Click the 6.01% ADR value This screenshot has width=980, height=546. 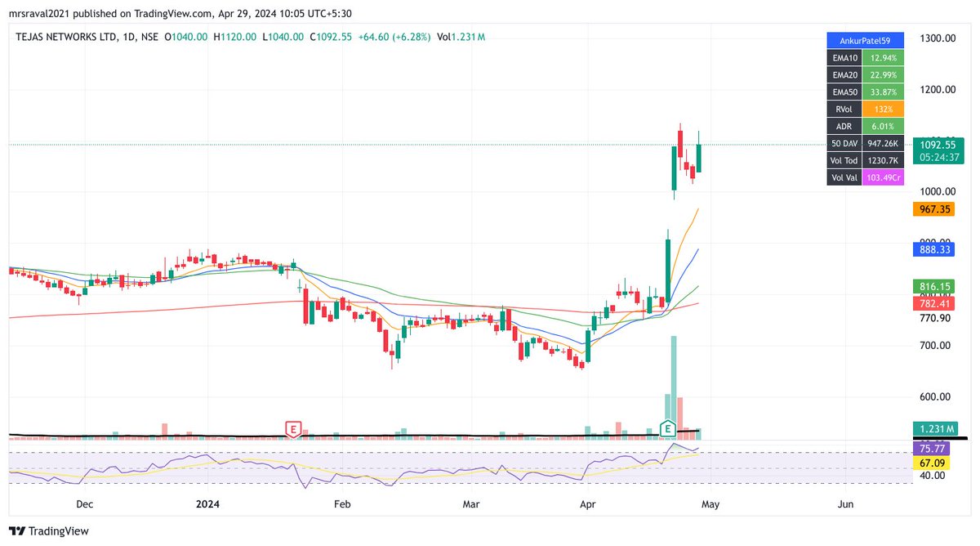(884, 126)
